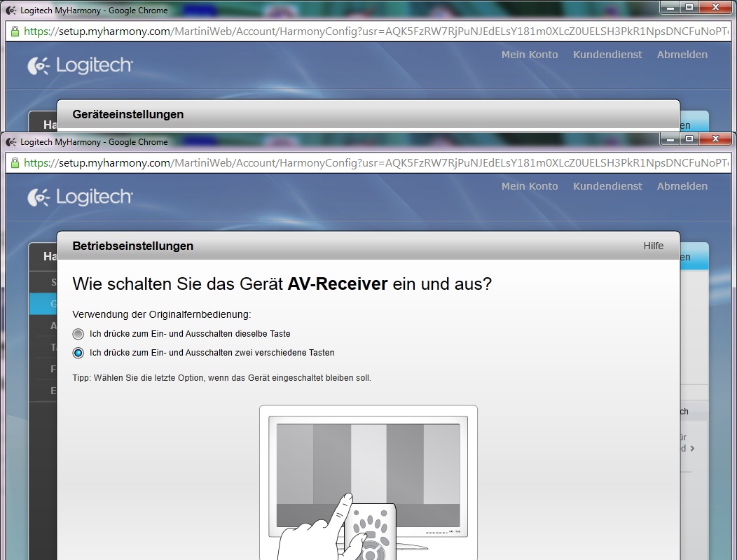Click the Logitech logo in the Geräteeinstellungen window

(80, 66)
